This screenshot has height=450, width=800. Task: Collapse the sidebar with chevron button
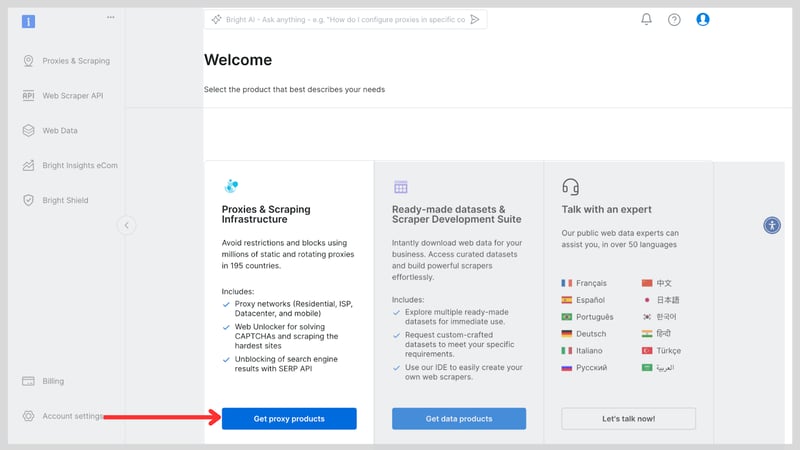click(127, 225)
